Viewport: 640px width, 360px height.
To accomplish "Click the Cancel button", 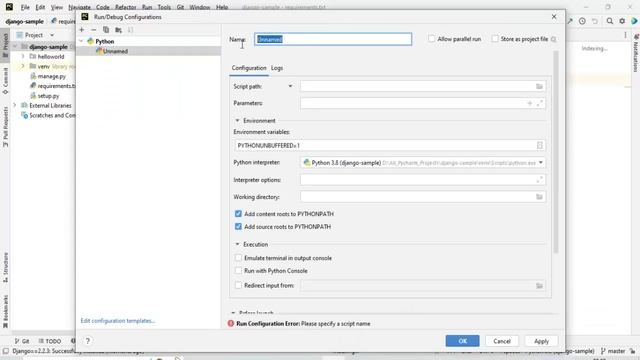I will 502,341.
